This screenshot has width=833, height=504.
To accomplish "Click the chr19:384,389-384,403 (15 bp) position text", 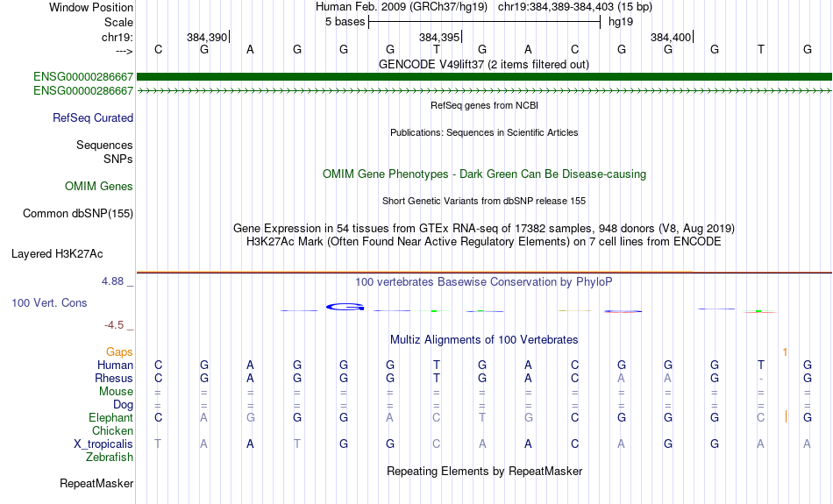I will (x=575, y=7).
